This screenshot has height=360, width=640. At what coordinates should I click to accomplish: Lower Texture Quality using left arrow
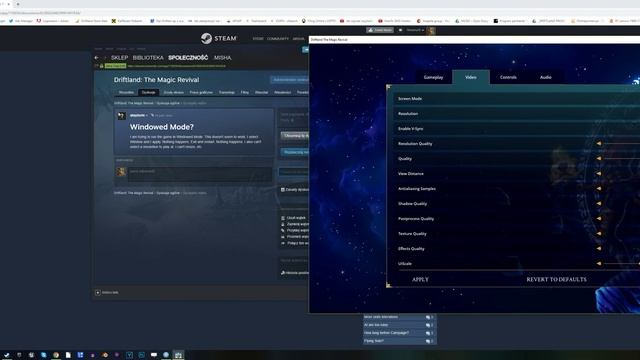tap(599, 233)
